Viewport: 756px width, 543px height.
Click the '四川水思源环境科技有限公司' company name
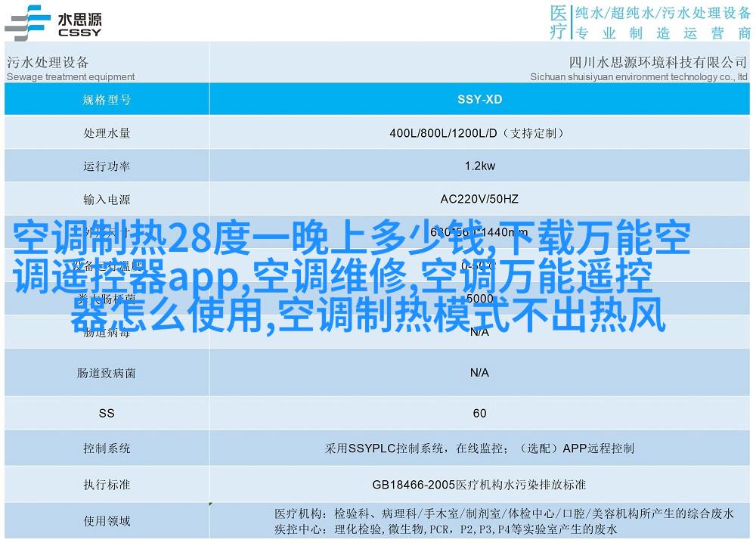pyautogui.click(x=658, y=62)
